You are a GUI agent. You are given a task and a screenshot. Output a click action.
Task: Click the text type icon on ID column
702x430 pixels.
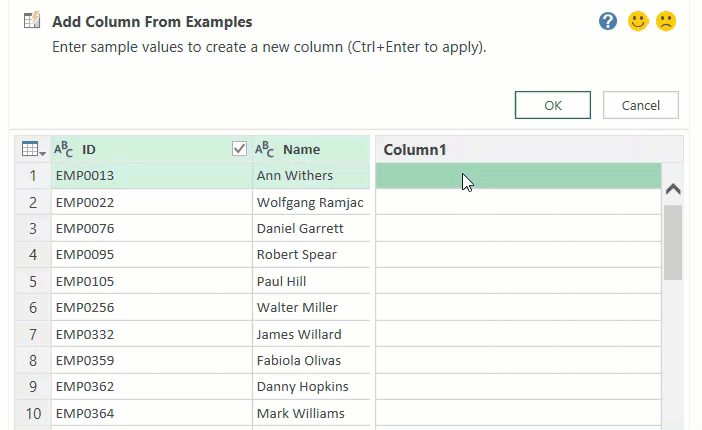(x=63, y=149)
